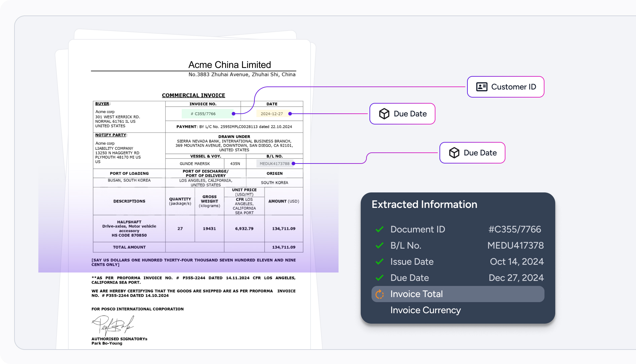Image resolution: width=636 pixels, height=364 pixels.
Task: Click the gross weight value 19431
Action: pyautogui.click(x=209, y=229)
